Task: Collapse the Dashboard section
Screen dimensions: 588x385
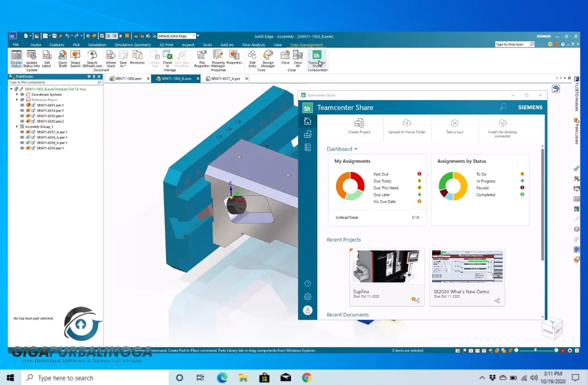Action: [x=356, y=148]
